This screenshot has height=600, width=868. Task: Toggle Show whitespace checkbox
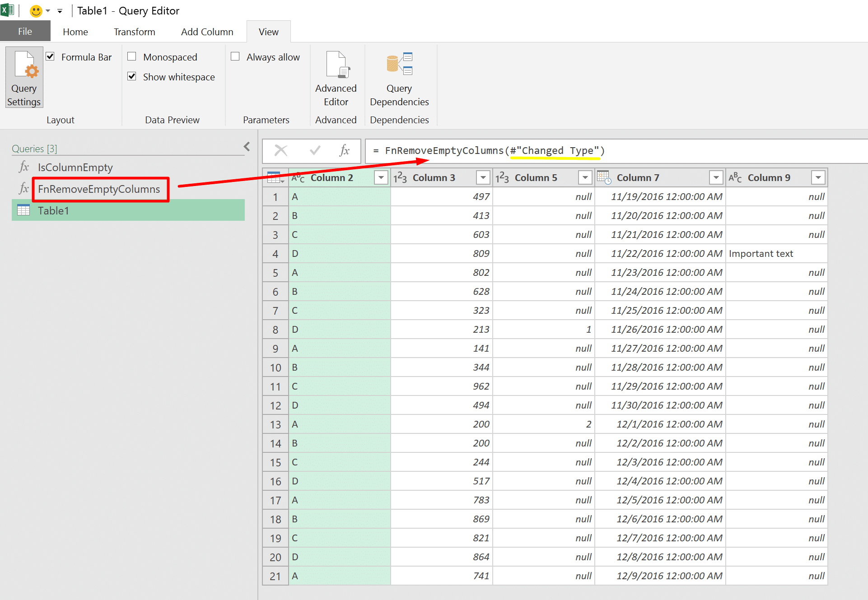(x=132, y=76)
